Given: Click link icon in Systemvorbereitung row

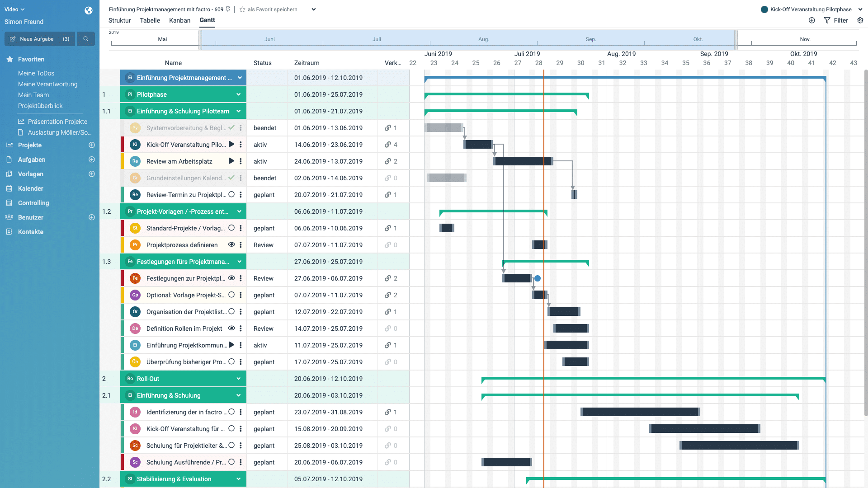Looking at the screenshot, I should coord(388,128).
